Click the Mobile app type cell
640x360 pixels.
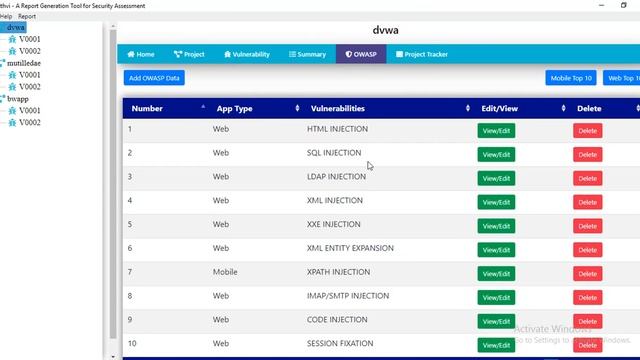point(225,272)
